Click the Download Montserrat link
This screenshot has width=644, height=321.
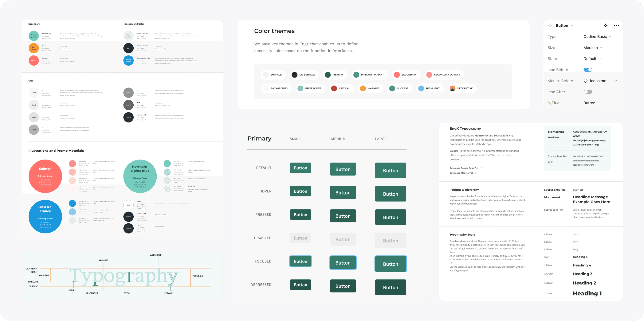click(461, 173)
